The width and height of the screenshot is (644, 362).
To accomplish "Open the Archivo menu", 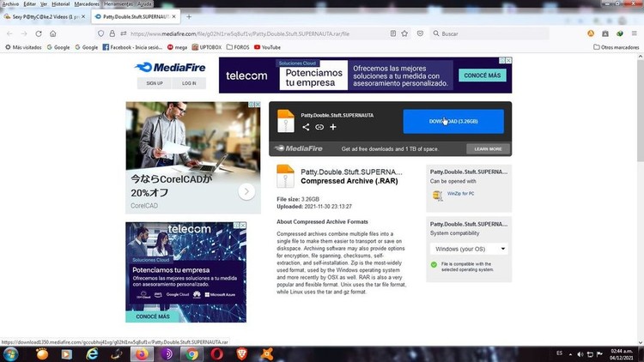I will pyautogui.click(x=10, y=3).
